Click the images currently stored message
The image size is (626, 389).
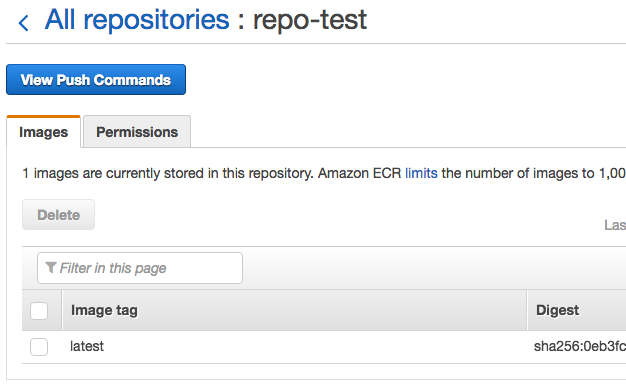[x=324, y=173]
